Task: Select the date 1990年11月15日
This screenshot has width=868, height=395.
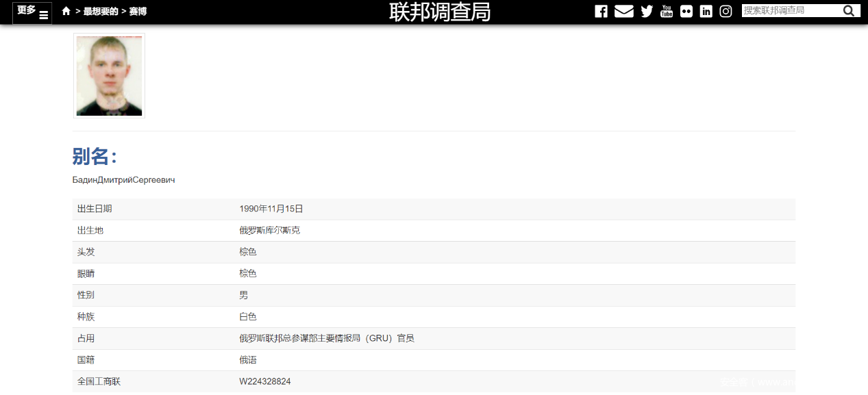Action: click(x=271, y=209)
